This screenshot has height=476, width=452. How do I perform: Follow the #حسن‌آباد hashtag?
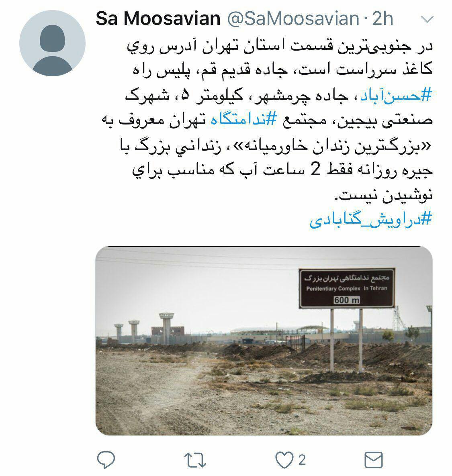click(396, 96)
